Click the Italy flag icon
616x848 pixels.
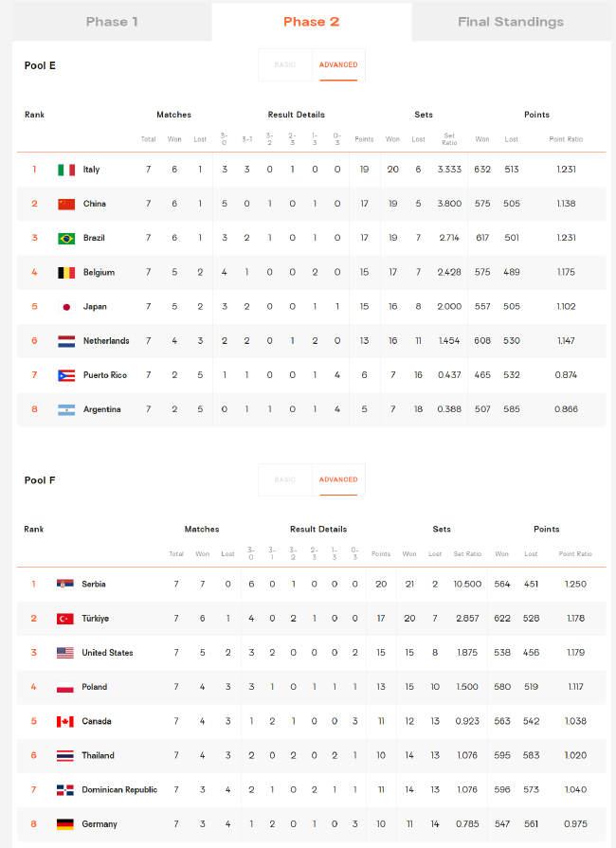coord(66,170)
